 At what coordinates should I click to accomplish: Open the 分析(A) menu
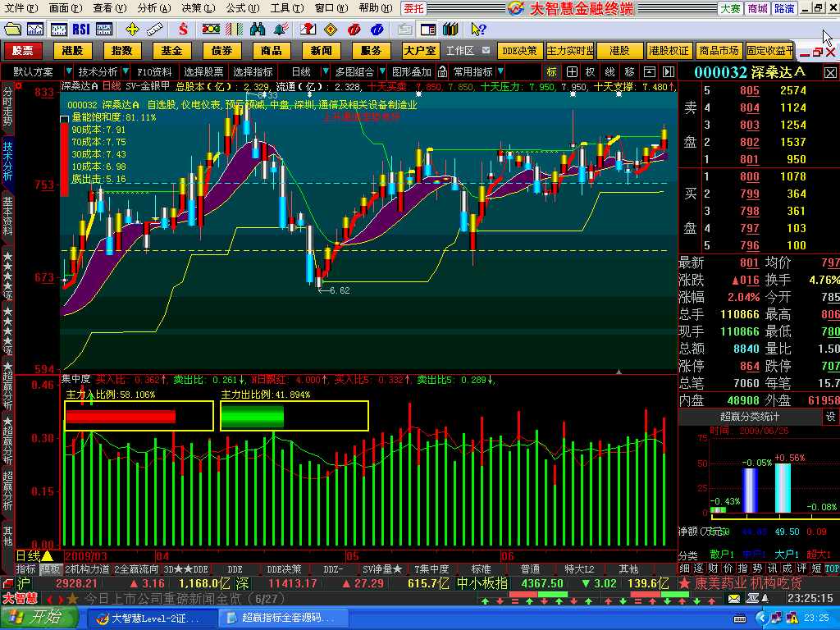click(x=153, y=8)
